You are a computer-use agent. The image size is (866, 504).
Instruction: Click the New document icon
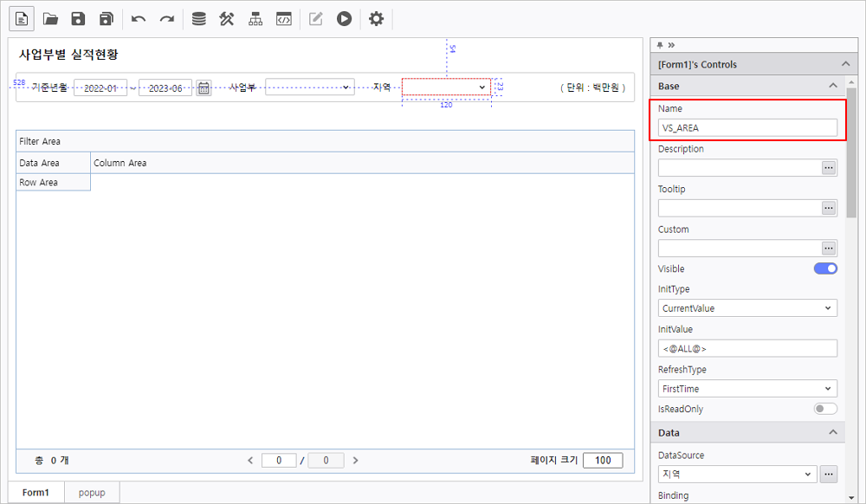click(22, 19)
